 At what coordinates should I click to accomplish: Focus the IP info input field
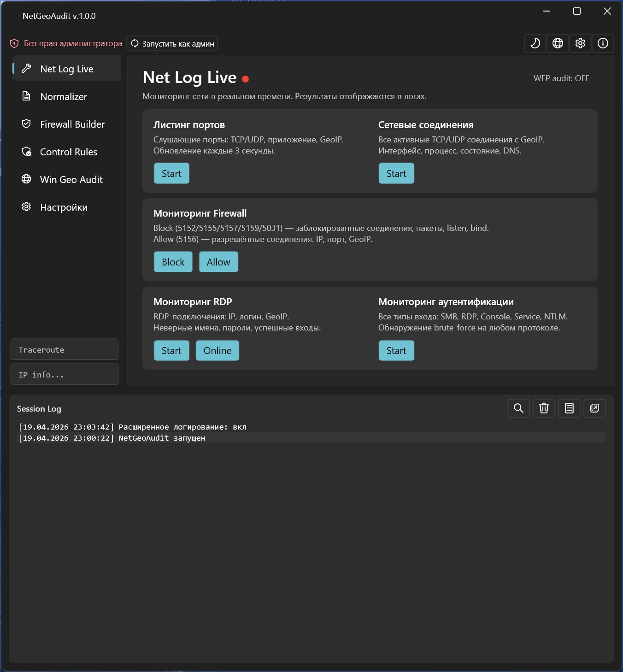(65, 374)
